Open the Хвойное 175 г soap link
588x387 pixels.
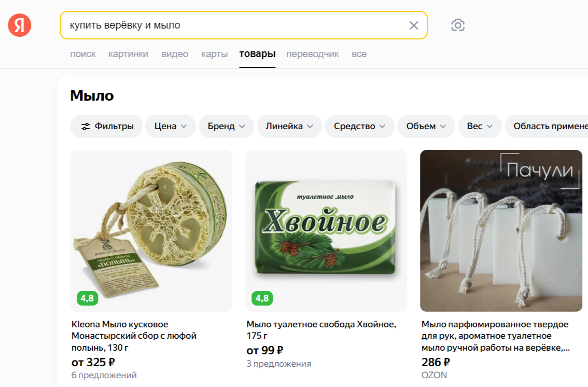tap(321, 330)
